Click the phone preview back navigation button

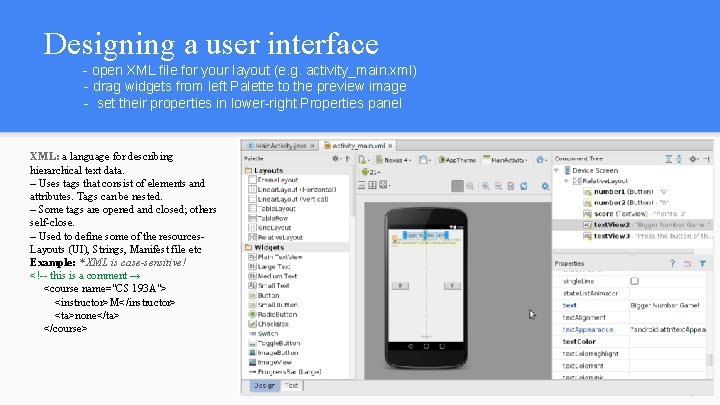pyautogui.click(x=411, y=346)
